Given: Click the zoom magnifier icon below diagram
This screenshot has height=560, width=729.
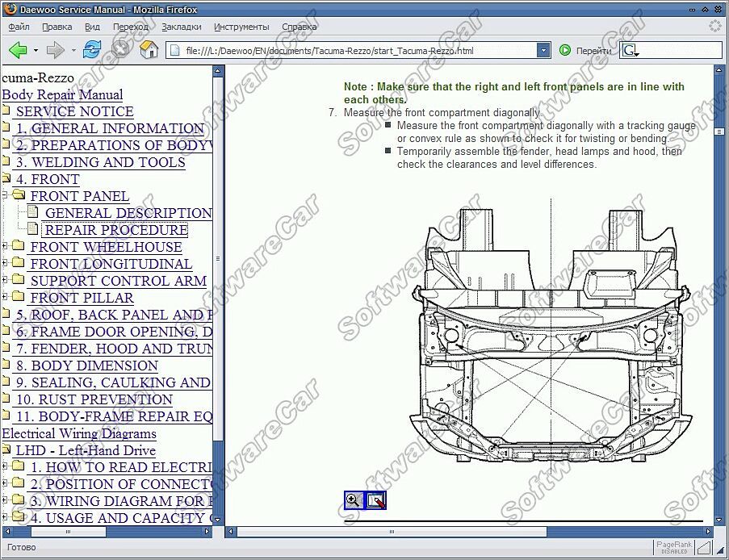Looking at the screenshot, I should pyautogui.click(x=353, y=500).
